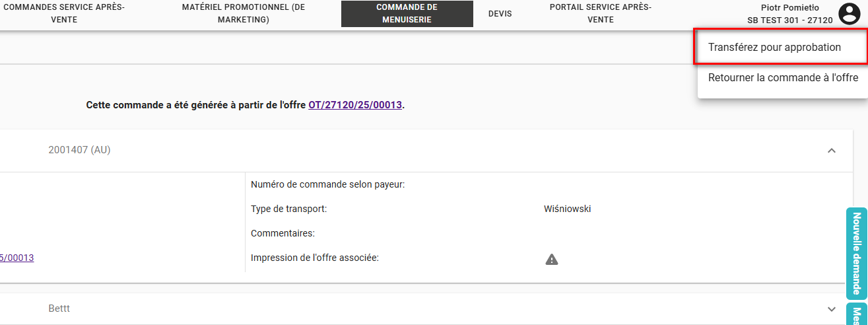This screenshot has width=868, height=325.
Task: Select the Commande de Menuiserie tab
Action: [x=407, y=14]
